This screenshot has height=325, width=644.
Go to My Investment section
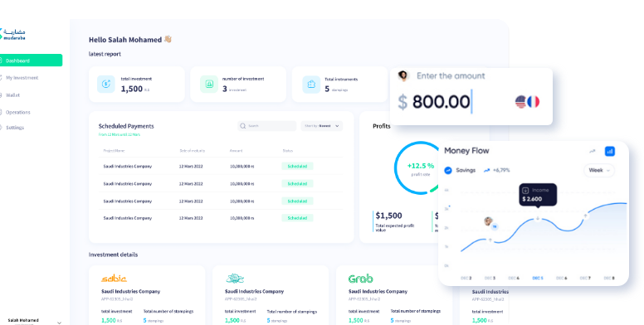22,78
